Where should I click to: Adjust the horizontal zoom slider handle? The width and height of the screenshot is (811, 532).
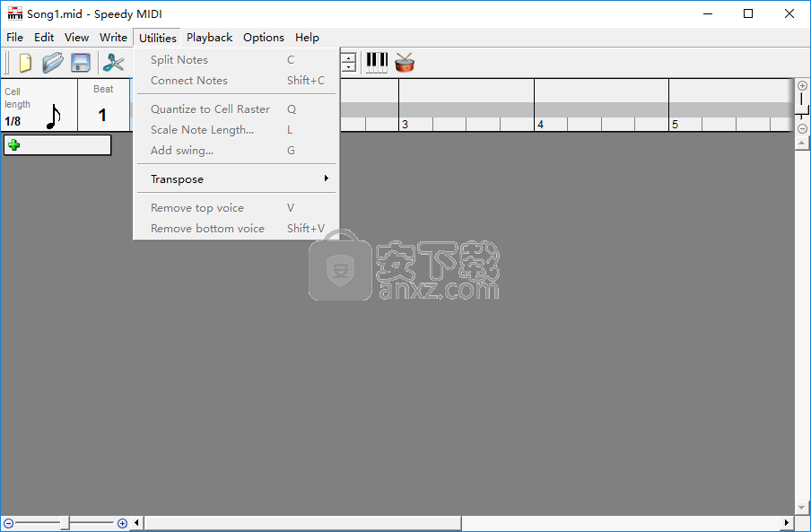65,523
